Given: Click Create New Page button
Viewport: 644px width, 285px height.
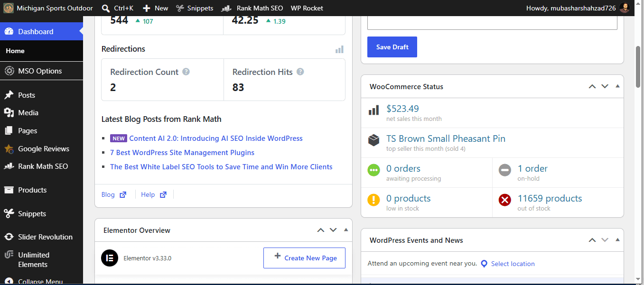Looking at the screenshot, I should pyautogui.click(x=304, y=258).
